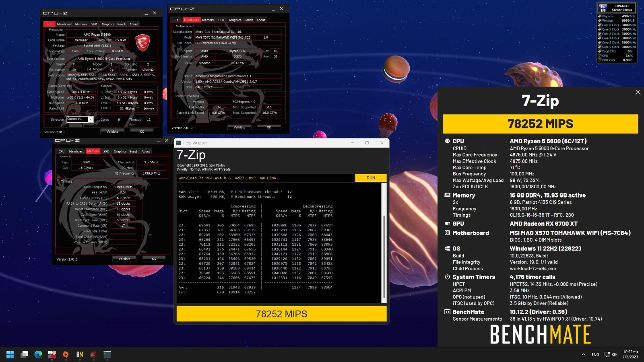The image size is (644, 362).
Task: Click the Tot: 78252 result line in console
Action: tap(217, 292)
